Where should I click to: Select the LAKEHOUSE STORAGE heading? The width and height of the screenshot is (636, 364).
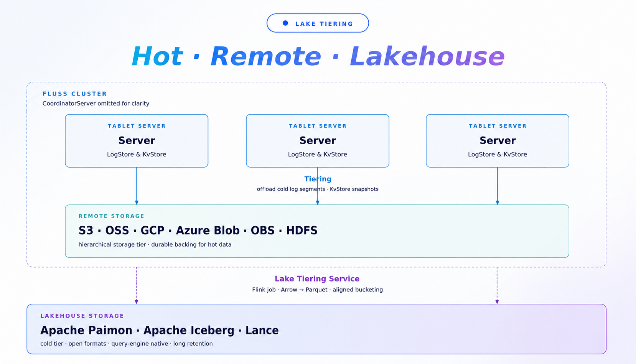pos(82,316)
